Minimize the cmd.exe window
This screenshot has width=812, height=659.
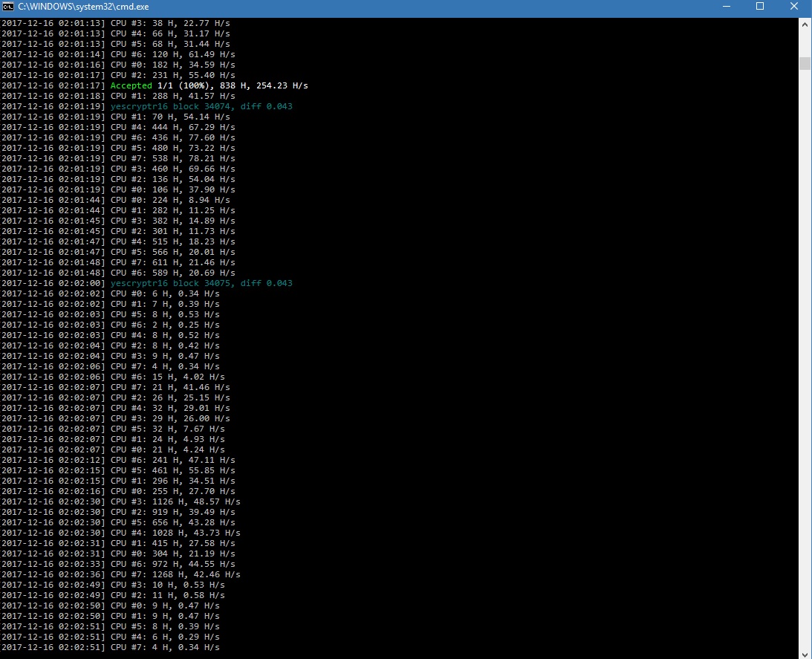pyautogui.click(x=725, y=6)
